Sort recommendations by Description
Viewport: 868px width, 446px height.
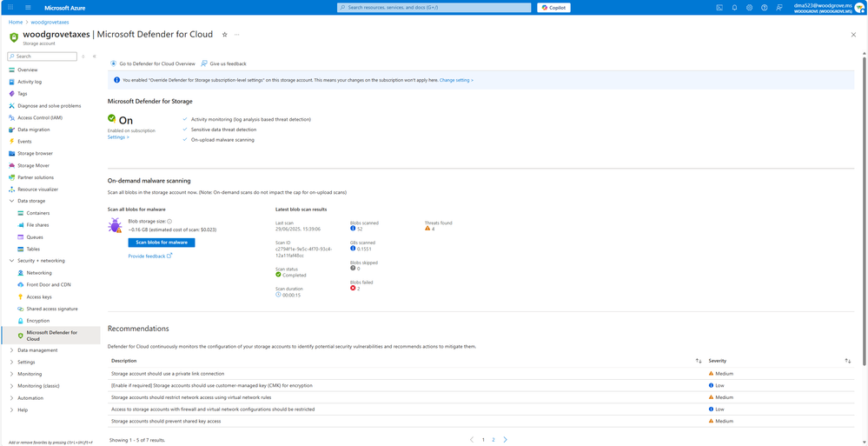(x=699, y=361)
